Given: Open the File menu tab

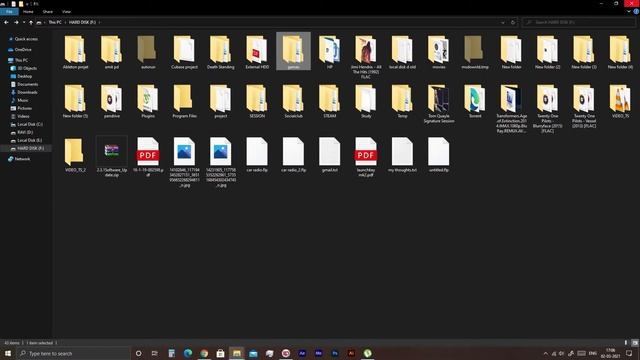Looking at the screenshot, I should 9,11.
